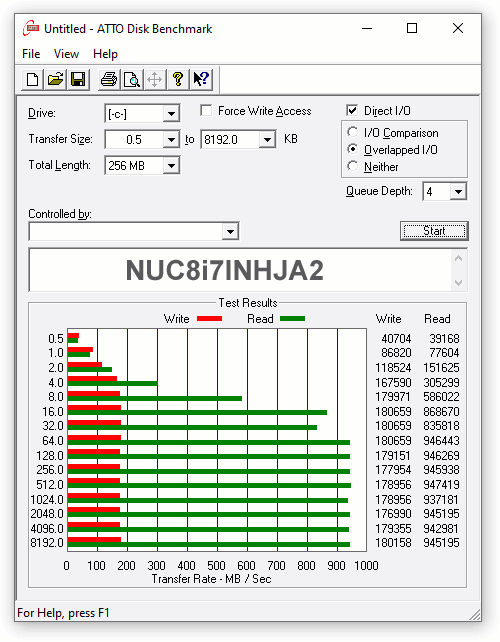Click the read value 868670
Screen dimensions: 500x642
point(441,412)
